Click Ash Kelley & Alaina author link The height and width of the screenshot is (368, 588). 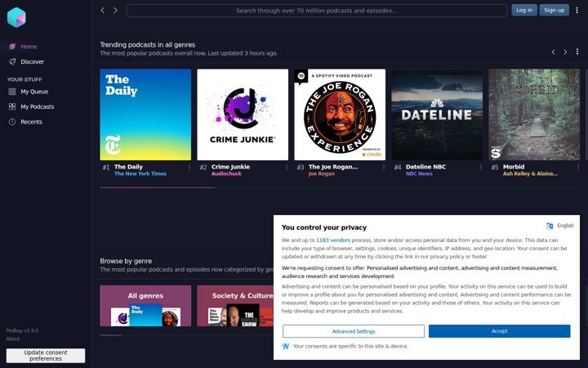pyautogui.click(x=530, y=174)
